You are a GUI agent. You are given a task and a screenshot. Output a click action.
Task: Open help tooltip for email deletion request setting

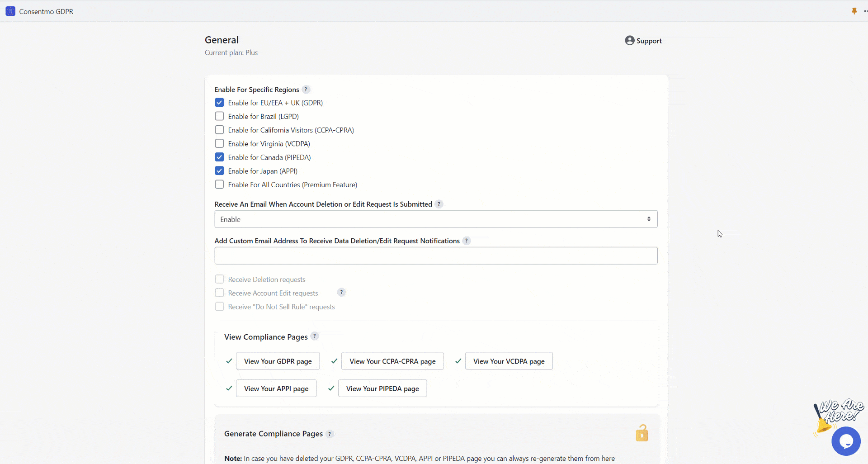click(439, 204)
